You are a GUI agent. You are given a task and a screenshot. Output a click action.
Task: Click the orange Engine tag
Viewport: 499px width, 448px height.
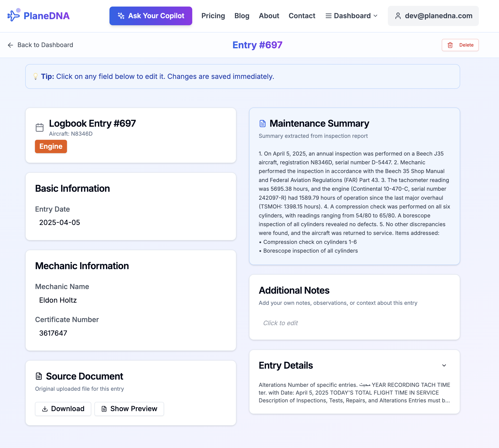click(x=51, y=147)
